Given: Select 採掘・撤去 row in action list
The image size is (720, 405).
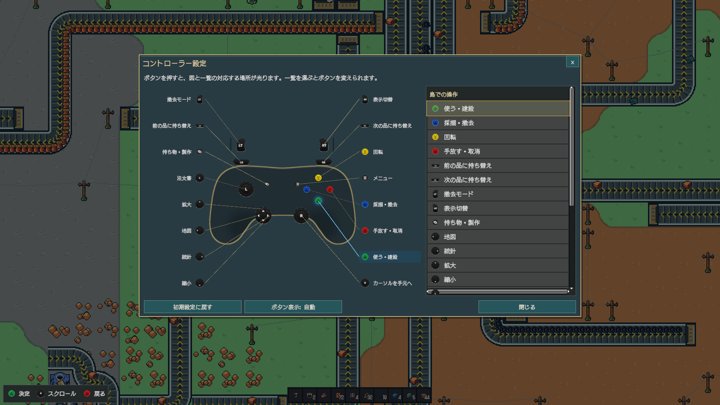Looking at the screenshot, I should [x=498, y=123].
